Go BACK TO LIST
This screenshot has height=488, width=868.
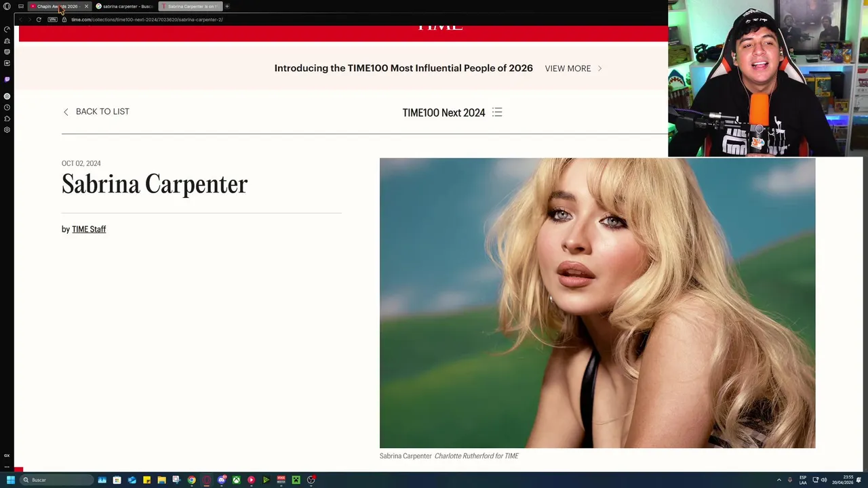click(x=102, y=112)
